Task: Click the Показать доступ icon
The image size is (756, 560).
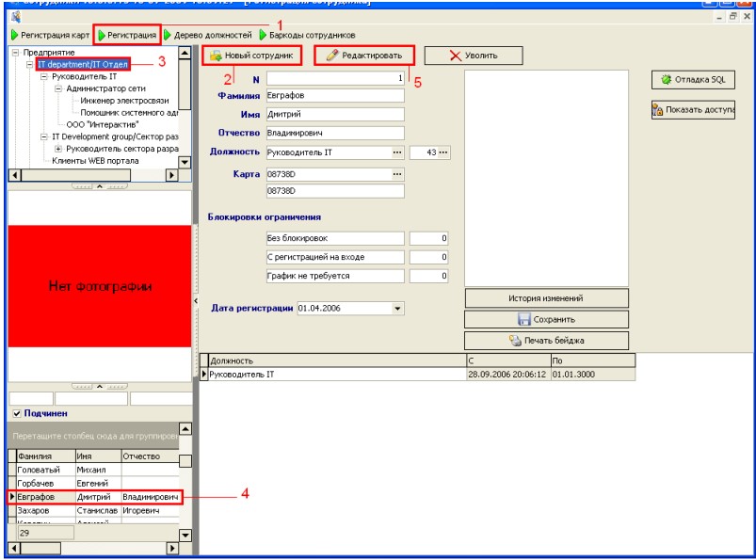Action: click(659, 110)
